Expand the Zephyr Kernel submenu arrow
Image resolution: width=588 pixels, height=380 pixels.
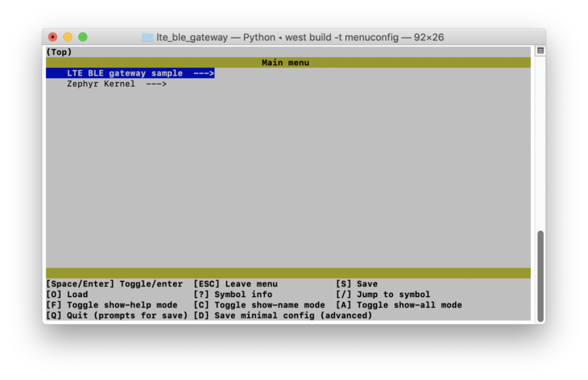coord(156,84)
